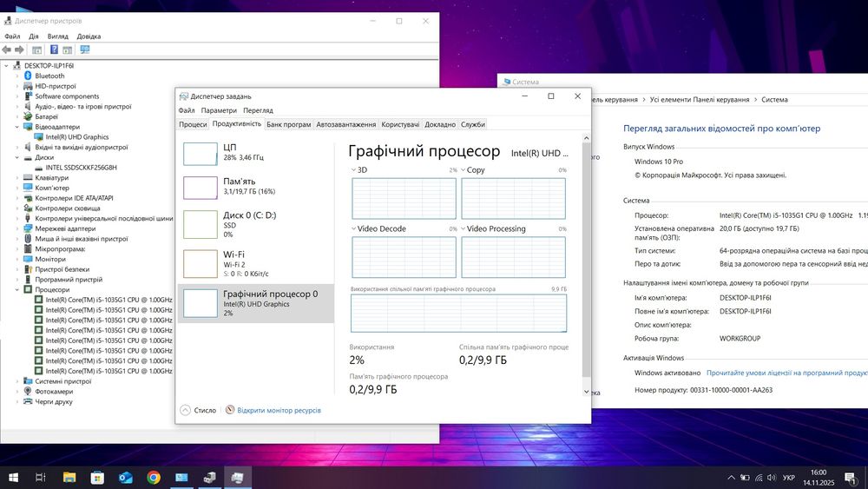Image resolution: width=868 pixels, height=489 pixels.
Task: Open Outlook from the taskbar
Action: tap(126, 478)
